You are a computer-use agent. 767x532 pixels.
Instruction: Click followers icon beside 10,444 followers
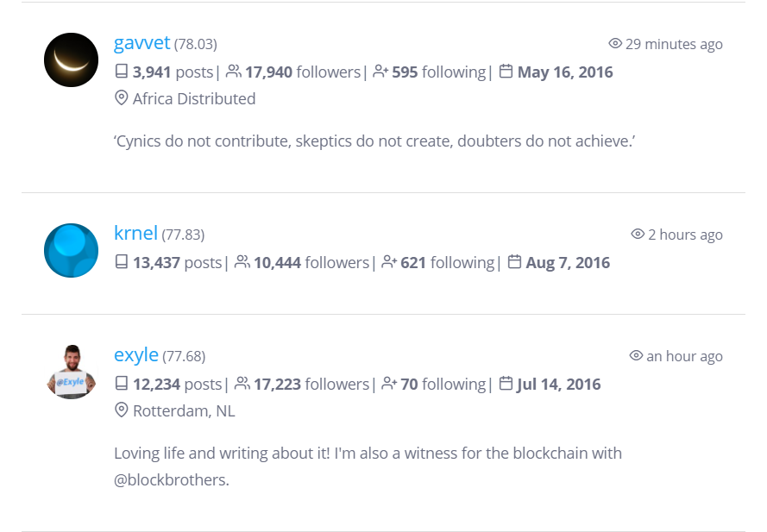242,262
